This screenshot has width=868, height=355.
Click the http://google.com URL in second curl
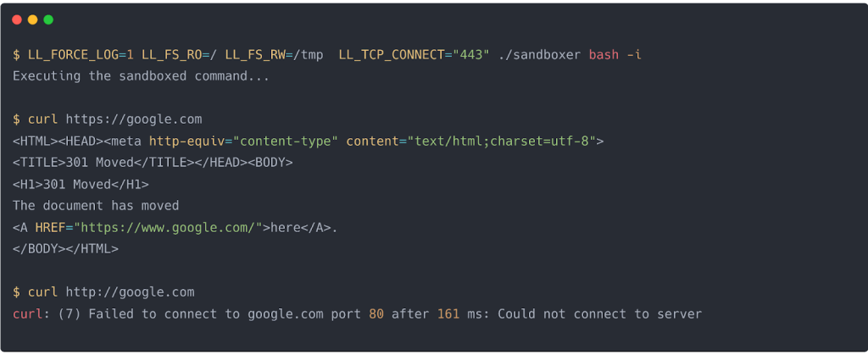click(x=130, y=292)
